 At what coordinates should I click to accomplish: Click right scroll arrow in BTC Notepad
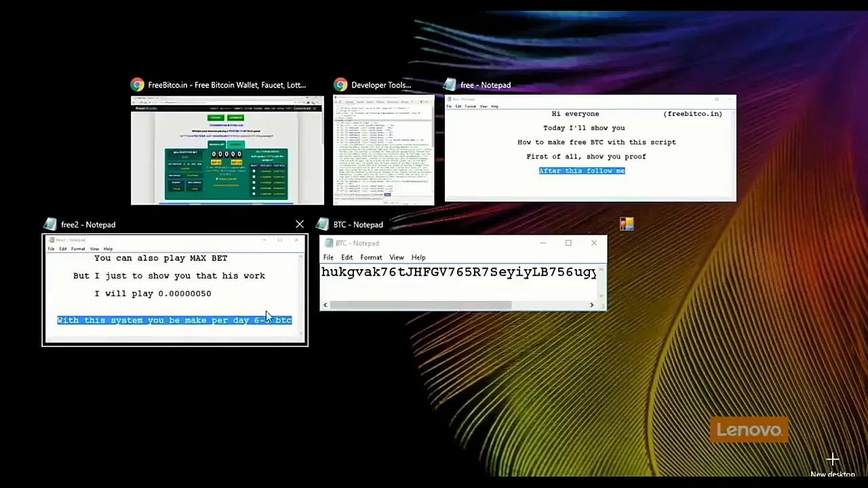click(x=591, y=305)
